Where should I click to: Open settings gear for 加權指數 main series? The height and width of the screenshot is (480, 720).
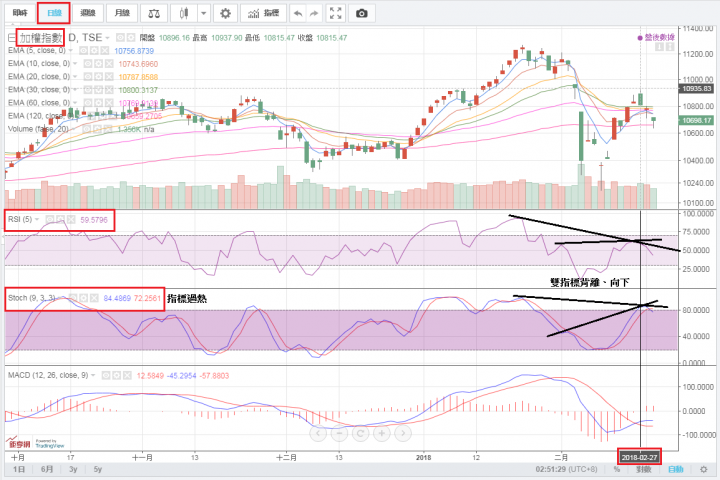(x=131, y=38)
